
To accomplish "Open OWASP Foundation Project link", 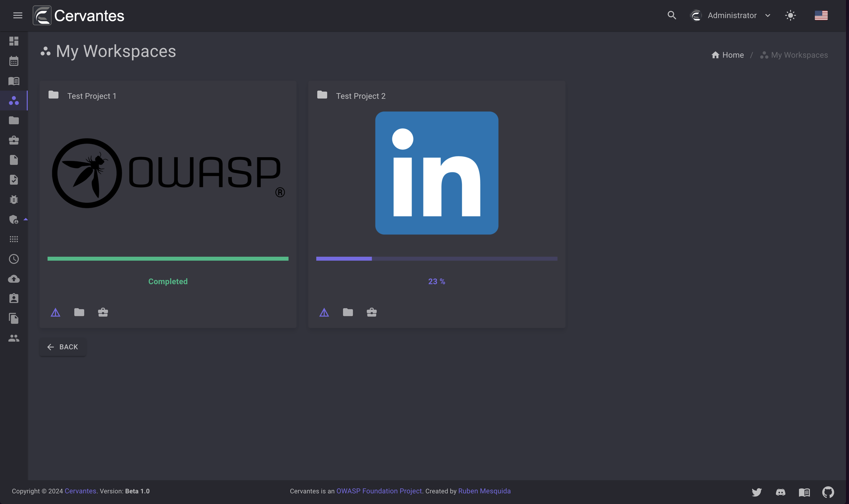I will 379,491.
